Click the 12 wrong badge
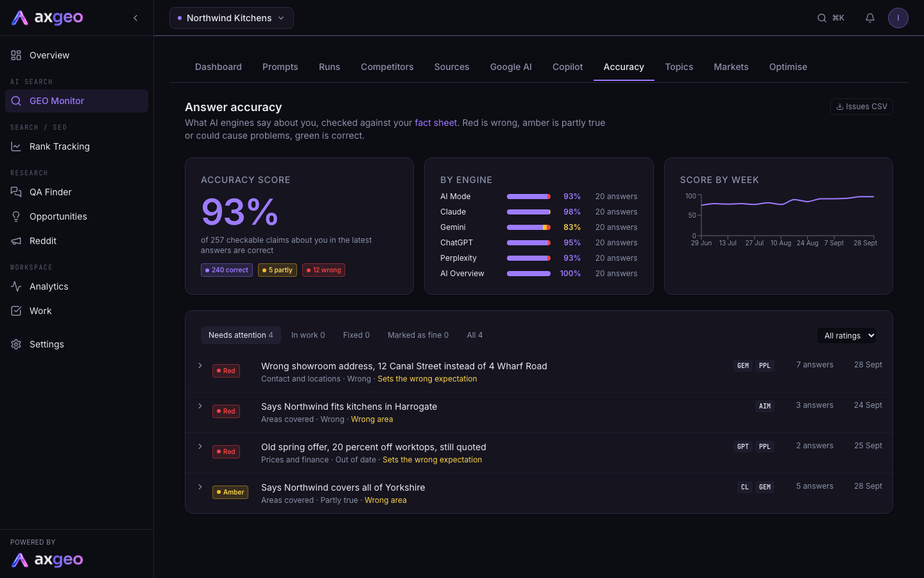Viewport: 924px width, 578px height. 323,270
